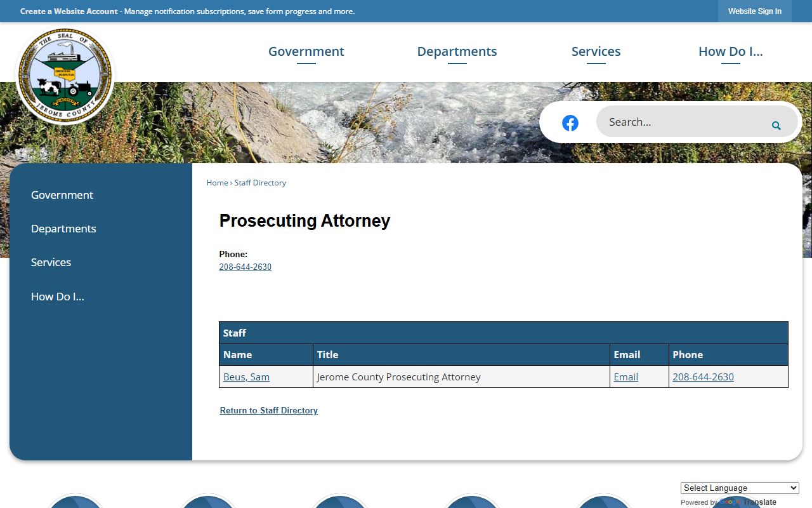Click the phone number in staff table row
812x508 pixels.
(x=703, y=377)
